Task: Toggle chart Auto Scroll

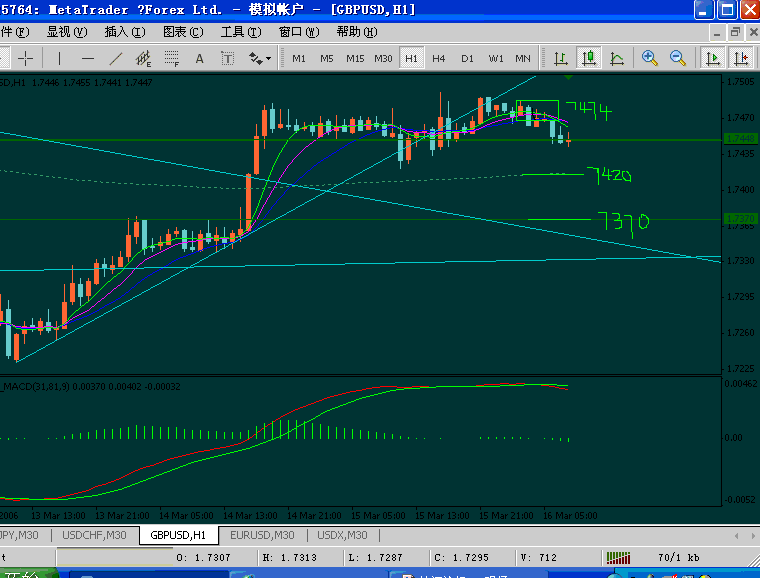Action: [713, 59]
